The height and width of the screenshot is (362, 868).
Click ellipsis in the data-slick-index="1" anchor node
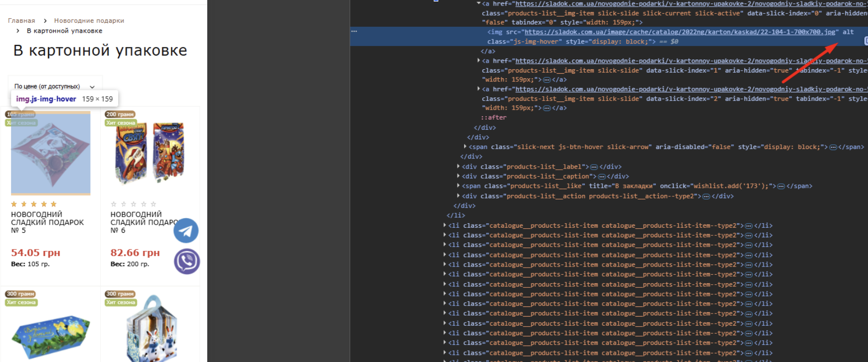click(547, 80)
